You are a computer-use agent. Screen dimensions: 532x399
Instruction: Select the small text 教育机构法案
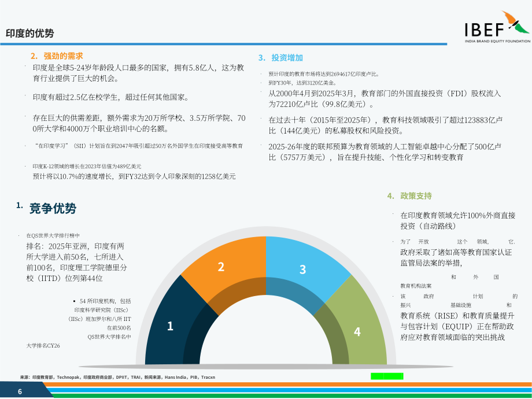(x=416, y=286)
